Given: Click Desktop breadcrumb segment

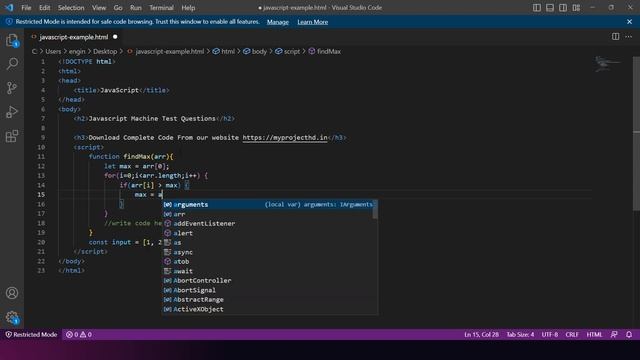Looking at the screenshot, I should [105, 51].
